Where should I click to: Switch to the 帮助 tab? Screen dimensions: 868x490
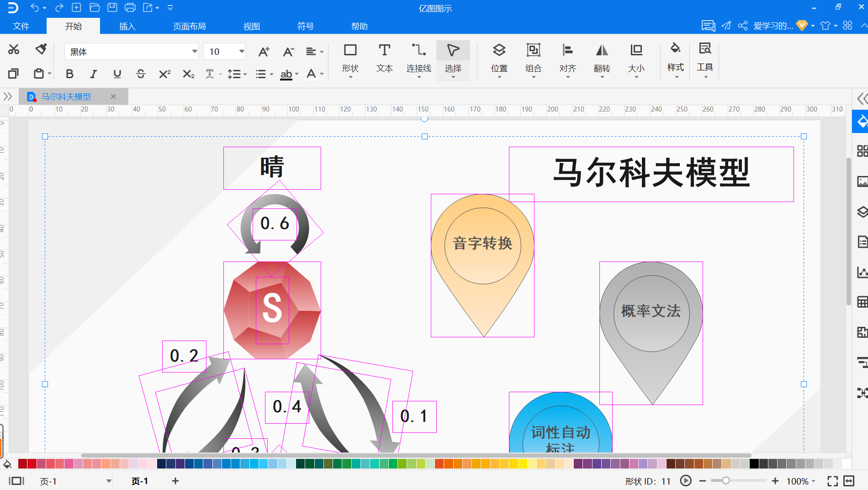click(x=359, y=26)
